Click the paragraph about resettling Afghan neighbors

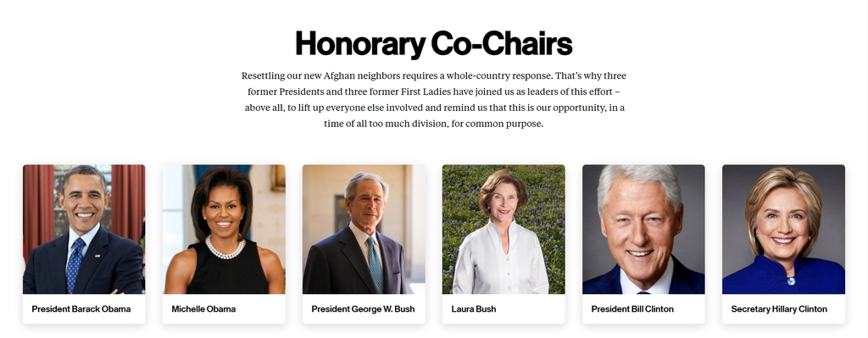[x=434, y=100]
